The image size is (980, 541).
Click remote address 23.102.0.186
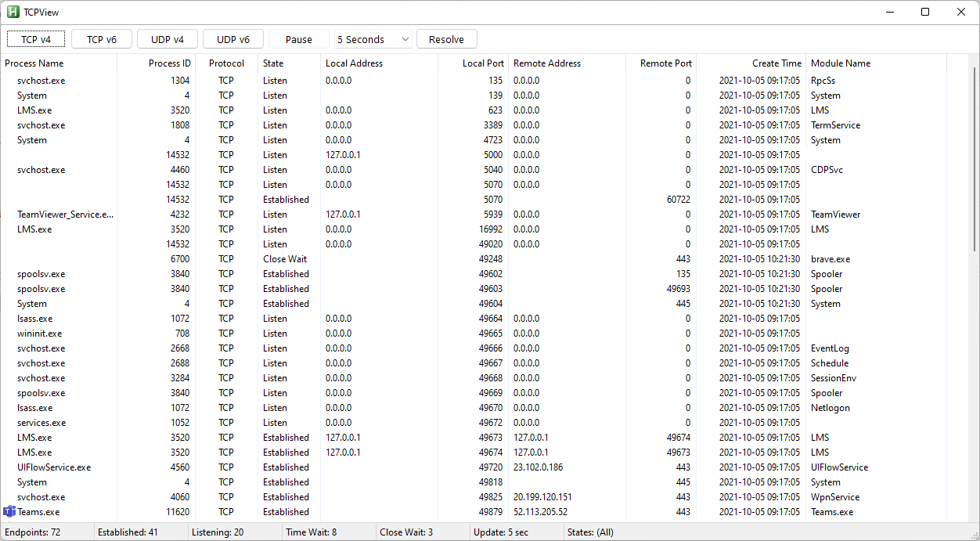click(x=538, y=467)
